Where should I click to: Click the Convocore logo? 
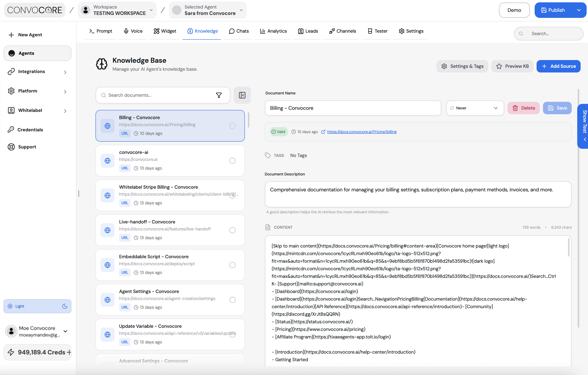click(x=35, y=10)
